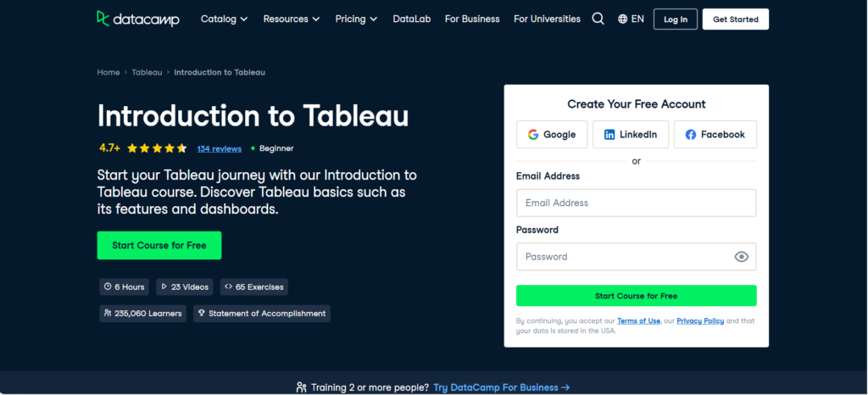Open the Privacy Policy link

(x=700, y=321)
